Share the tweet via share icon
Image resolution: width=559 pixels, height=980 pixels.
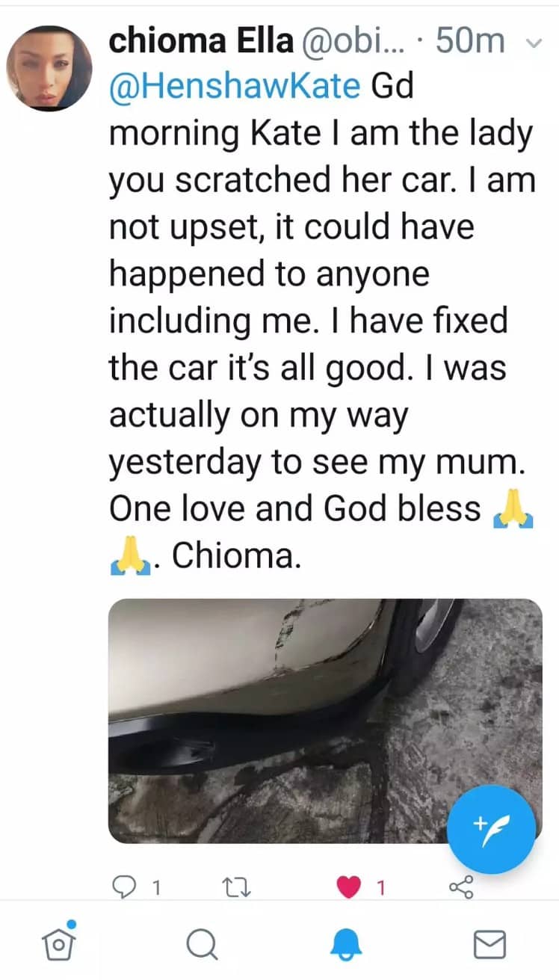(460, 887)
